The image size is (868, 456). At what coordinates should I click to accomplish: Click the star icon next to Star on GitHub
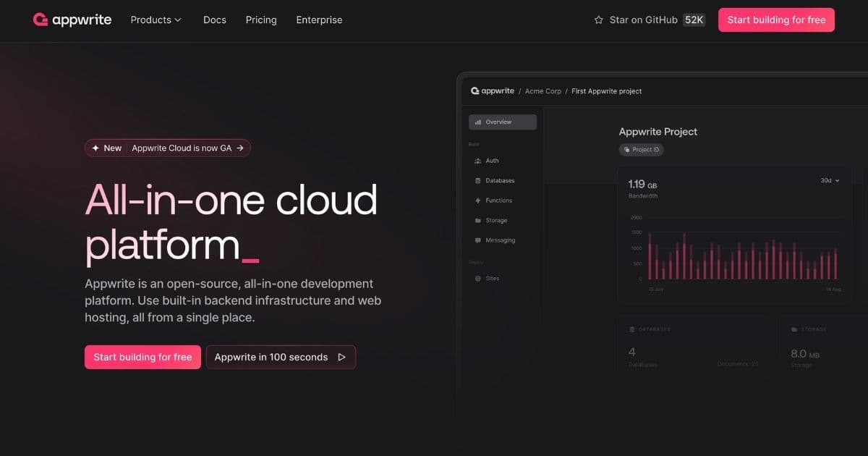(x=599, y=20)
